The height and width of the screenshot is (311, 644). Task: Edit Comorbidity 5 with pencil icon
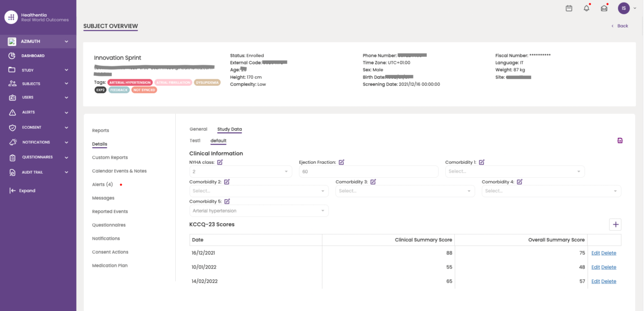(227, 201)
